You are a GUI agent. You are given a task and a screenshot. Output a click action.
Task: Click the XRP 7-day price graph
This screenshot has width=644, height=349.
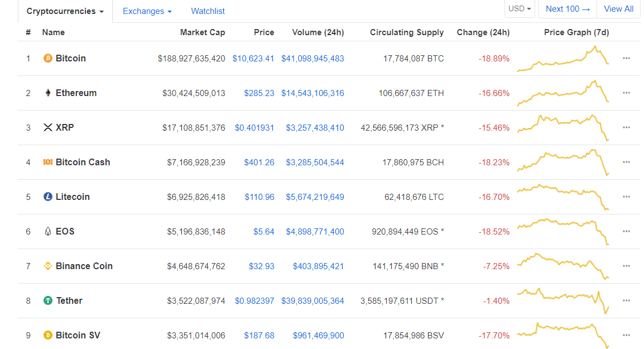(563, 127)
